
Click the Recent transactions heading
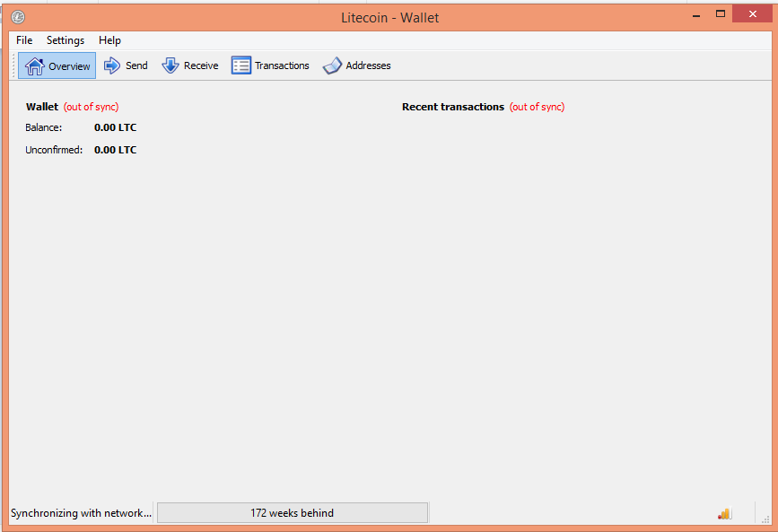coord(453,107)
